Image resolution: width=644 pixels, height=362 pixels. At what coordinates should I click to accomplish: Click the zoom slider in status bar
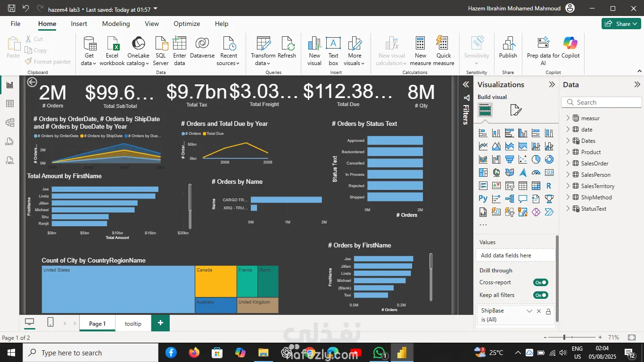coord(564,337)
